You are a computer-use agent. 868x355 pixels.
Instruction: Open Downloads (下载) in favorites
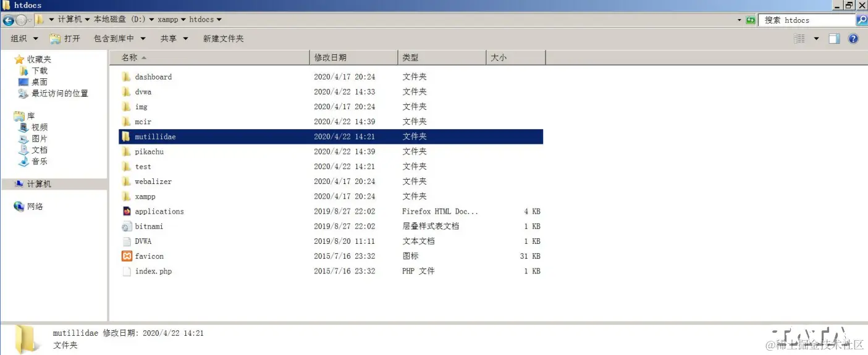(40, 70)
